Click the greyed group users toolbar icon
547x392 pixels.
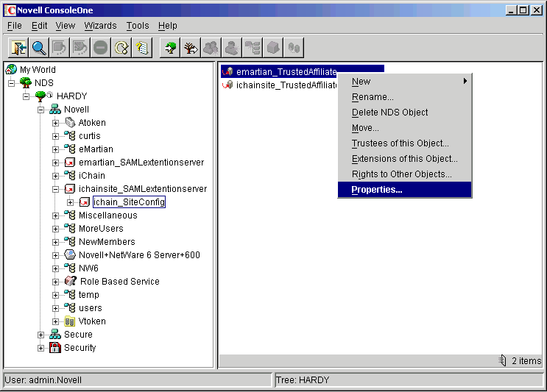point(211,48)
